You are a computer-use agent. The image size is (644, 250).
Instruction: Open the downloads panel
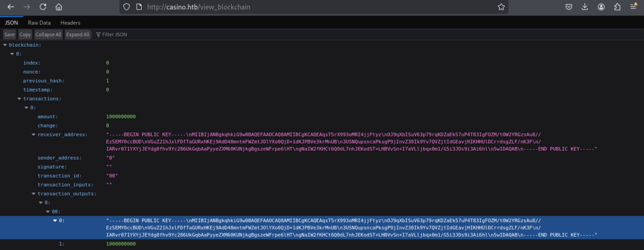(585, 7)
